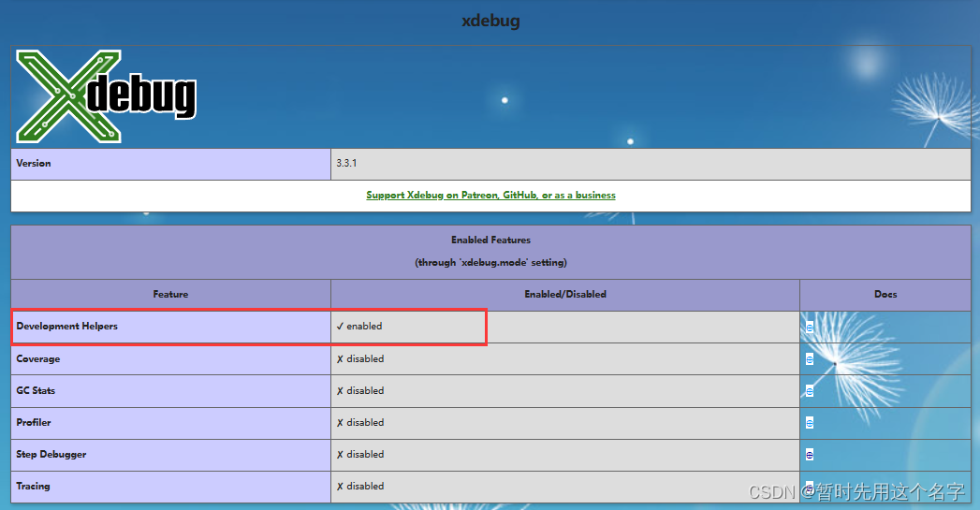This screenshot has height=510, width=980.
Task: Select the Step Debugger feature name
Action: [x=51, y=455]
